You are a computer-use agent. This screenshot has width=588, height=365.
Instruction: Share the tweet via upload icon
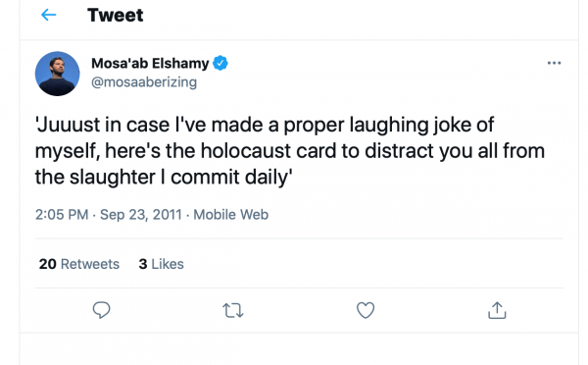point(497,310)
